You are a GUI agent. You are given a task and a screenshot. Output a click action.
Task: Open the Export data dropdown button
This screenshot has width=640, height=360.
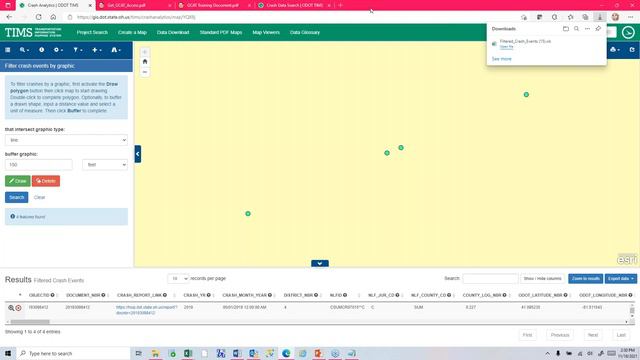pos(620,278)
